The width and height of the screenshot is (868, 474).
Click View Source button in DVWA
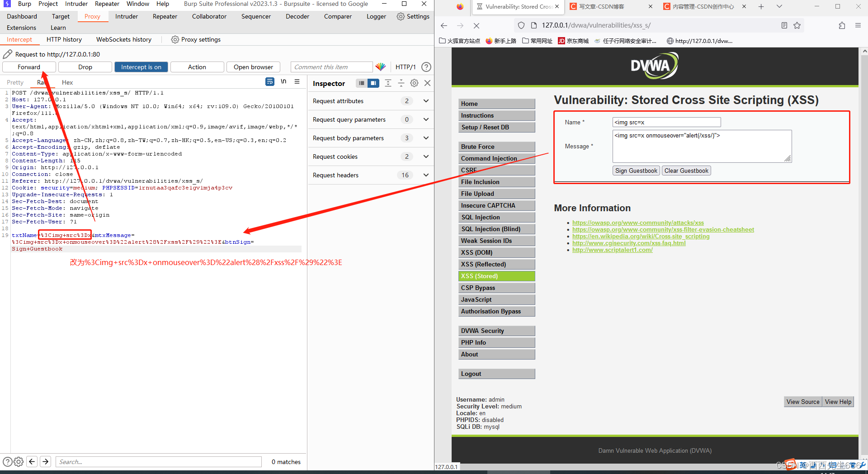point(803,402)
